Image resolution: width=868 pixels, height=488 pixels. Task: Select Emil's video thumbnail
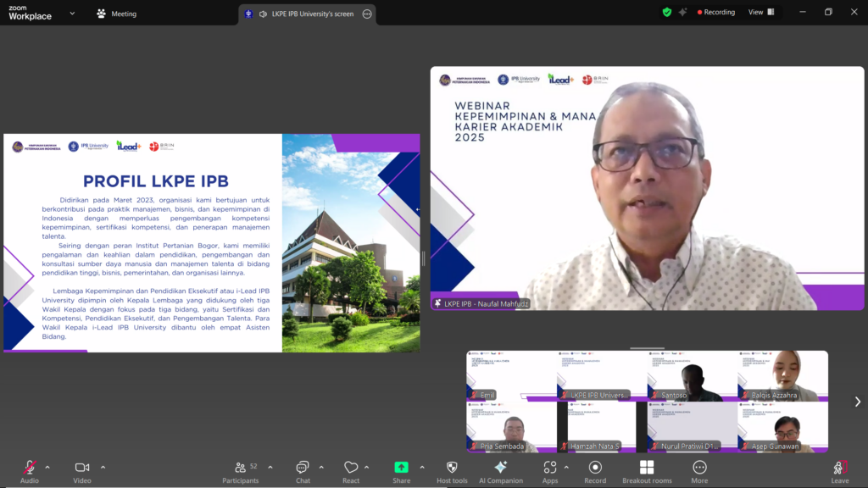pyautogui.click(x=511, y=375)
